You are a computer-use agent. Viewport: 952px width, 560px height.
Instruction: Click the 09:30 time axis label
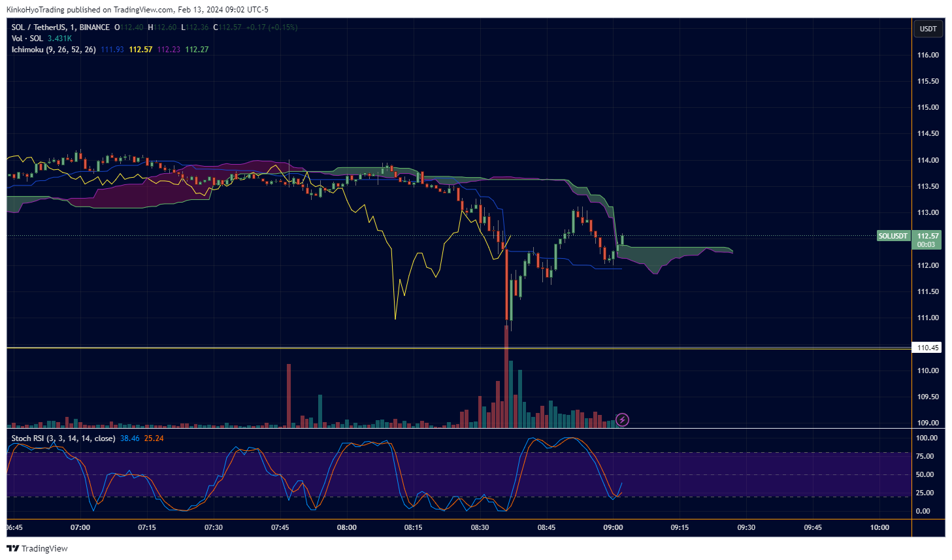(746, 527)
